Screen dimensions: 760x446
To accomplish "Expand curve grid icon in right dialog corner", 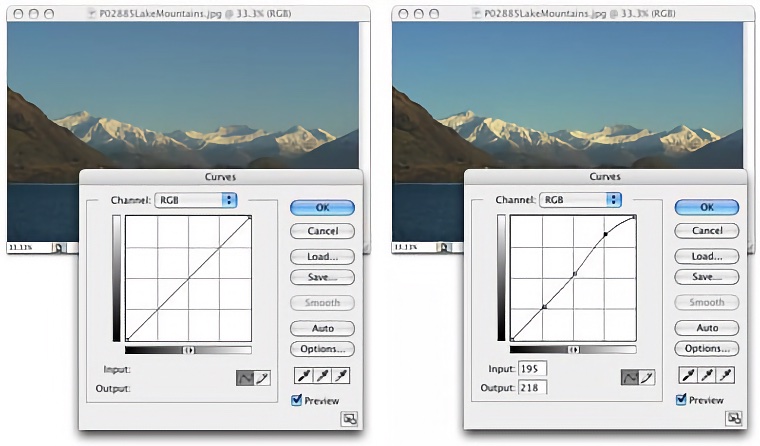I will (734, 418).
